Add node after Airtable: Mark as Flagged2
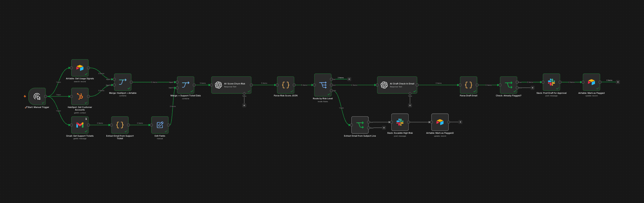644x203 pixels. point(460,122)
